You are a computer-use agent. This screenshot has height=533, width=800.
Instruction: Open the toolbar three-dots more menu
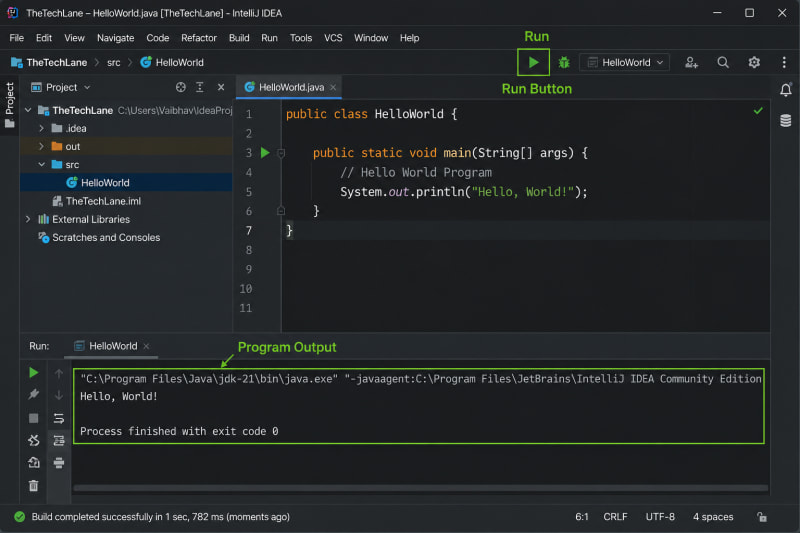pos(784,62)
